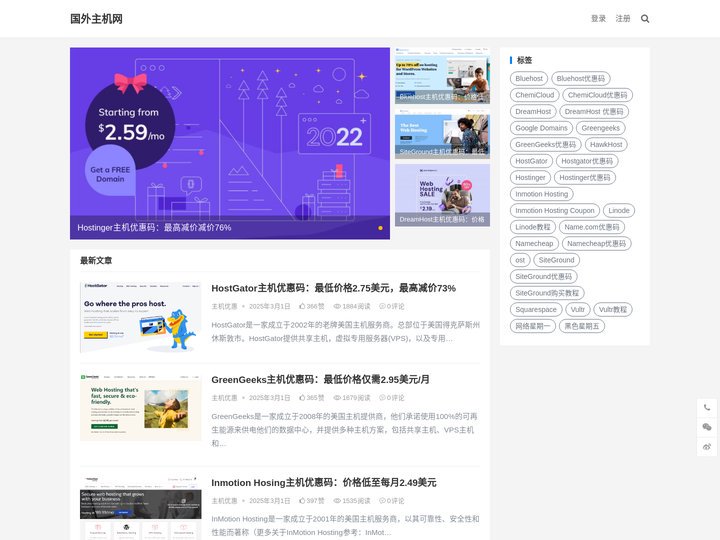Open Inmotion Hosing主机优惠码 article title
720x540 pixels.
(324, 483)
